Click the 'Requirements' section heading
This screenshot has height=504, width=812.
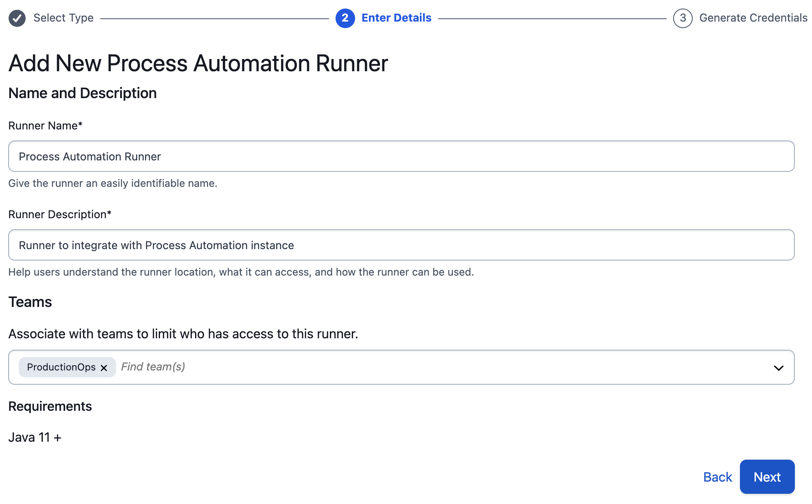50,406
